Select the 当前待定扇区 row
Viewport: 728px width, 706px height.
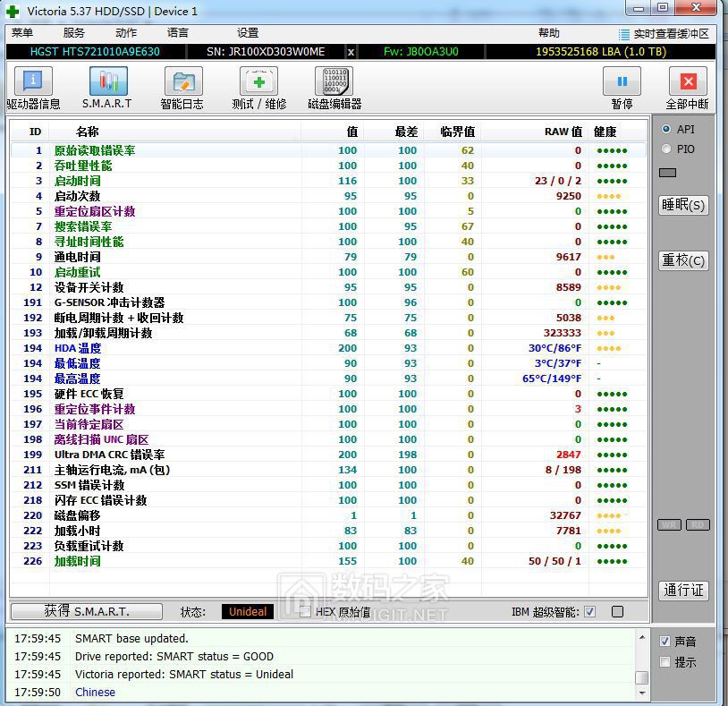tap(328, 424)
